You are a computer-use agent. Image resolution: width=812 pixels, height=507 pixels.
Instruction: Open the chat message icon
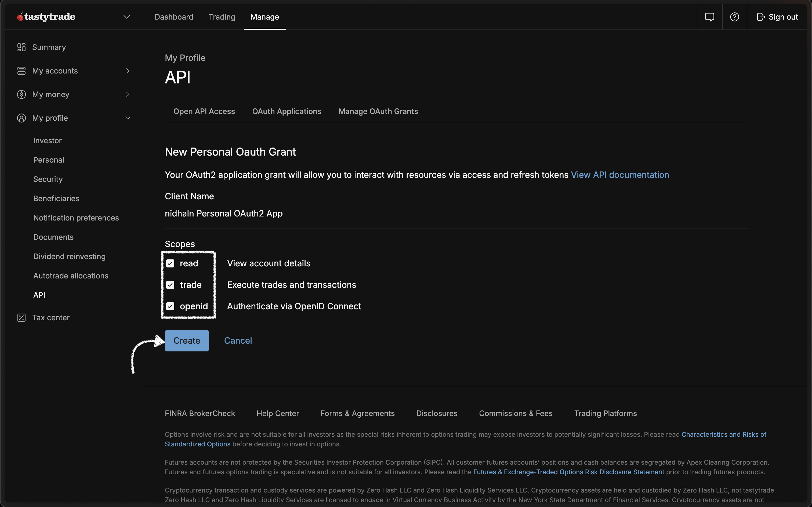[x=709, y=17]
